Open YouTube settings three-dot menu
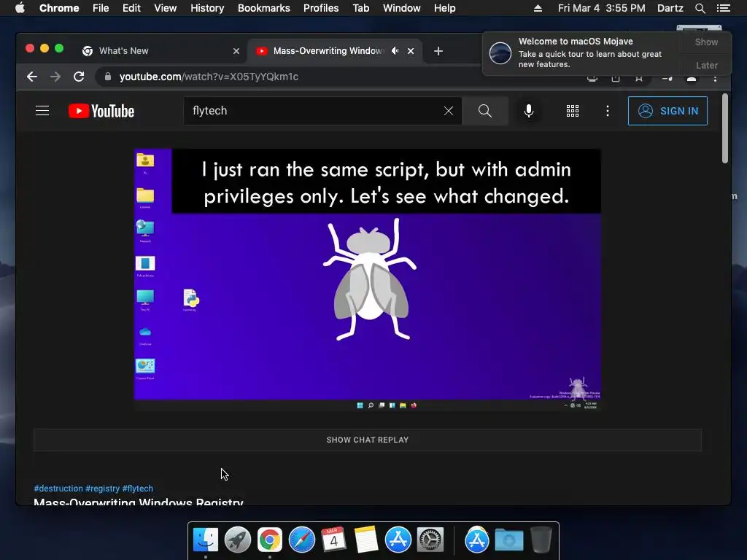 [x=607, y=111]
